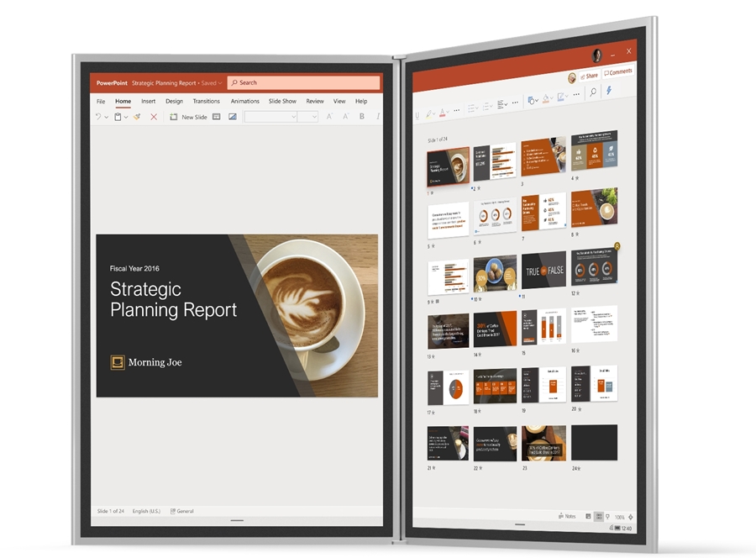Toggle the Notes pane in status bar
Image resolution: width=756 pixels, height=558 pixels.
(x=568, y=516)
